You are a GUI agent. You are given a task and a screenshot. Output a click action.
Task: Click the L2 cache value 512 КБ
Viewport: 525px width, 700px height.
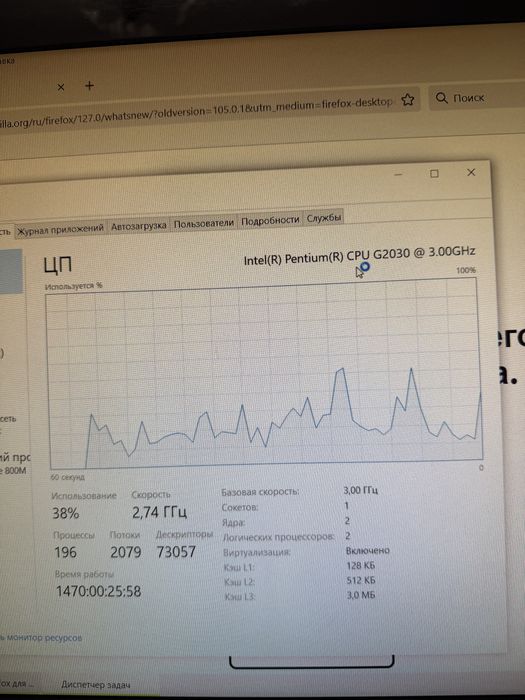point(361,580)
